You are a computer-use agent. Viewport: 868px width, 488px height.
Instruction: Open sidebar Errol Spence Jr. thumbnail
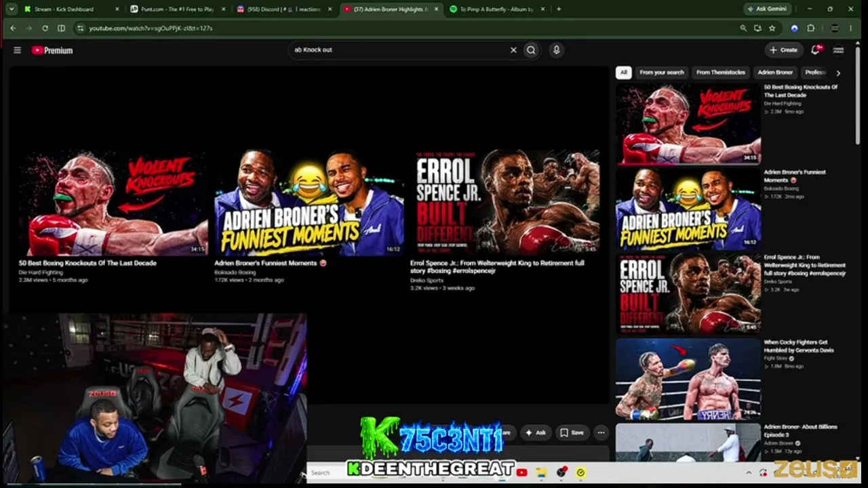point(688,293)
